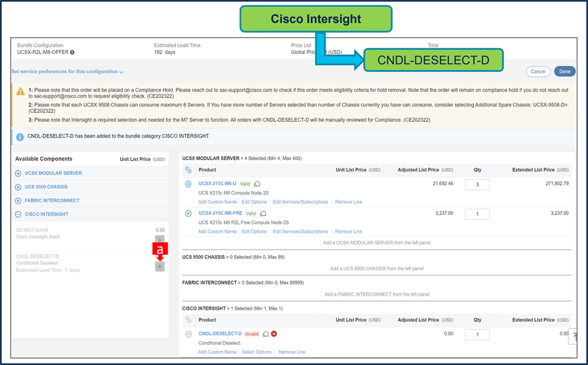Viewport: 588px width, 365px height.
Task: Click the quantity field for UCSX-215C-M8-U
Action: coord(477,185)
